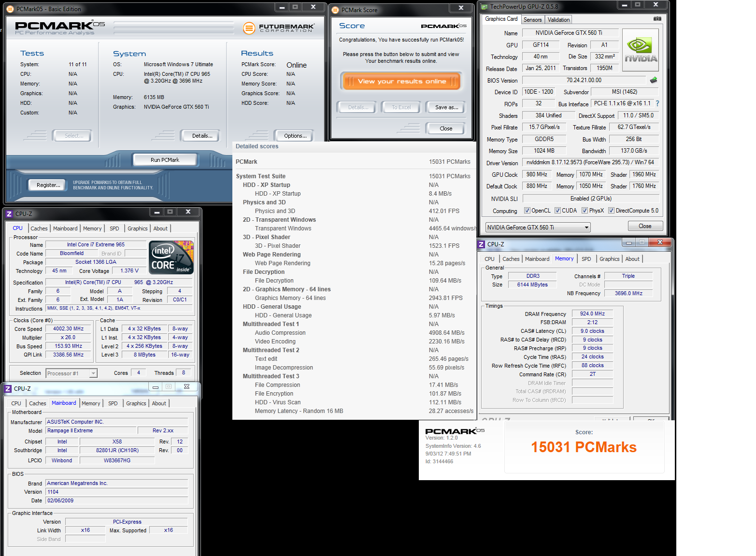Screen dimensions: 756x556
Task: Click the Rampage II Extreme model field
Action: pos(91,430)
